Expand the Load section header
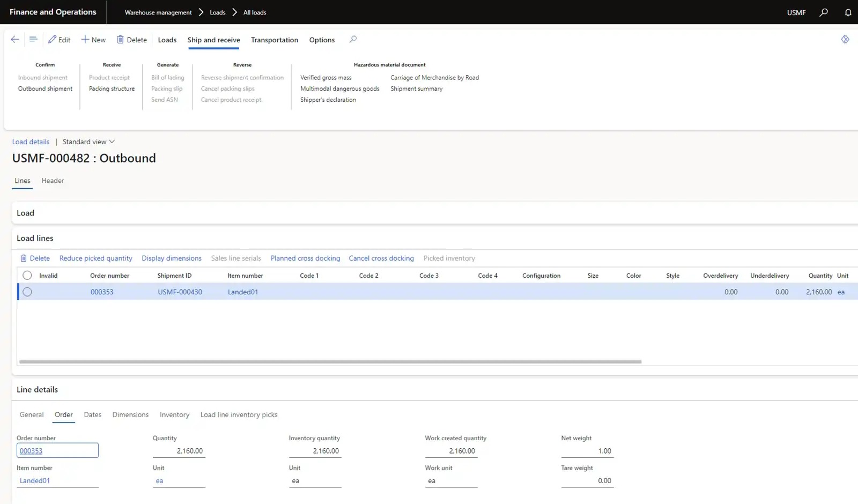This screenshot has height=504, width=858. click(x=25, y=213)
